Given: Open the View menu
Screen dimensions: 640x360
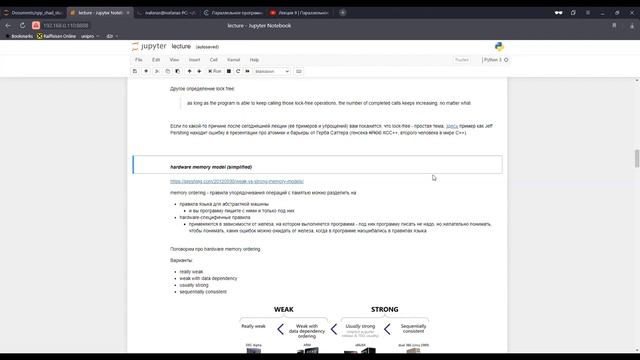Looking at the screenshot, I should (x=174, y=60).
